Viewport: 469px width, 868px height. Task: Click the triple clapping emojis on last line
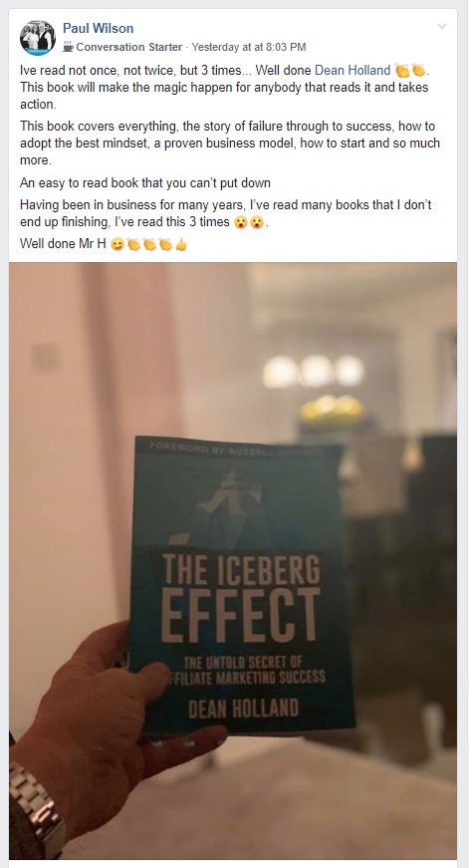[149, 244]
